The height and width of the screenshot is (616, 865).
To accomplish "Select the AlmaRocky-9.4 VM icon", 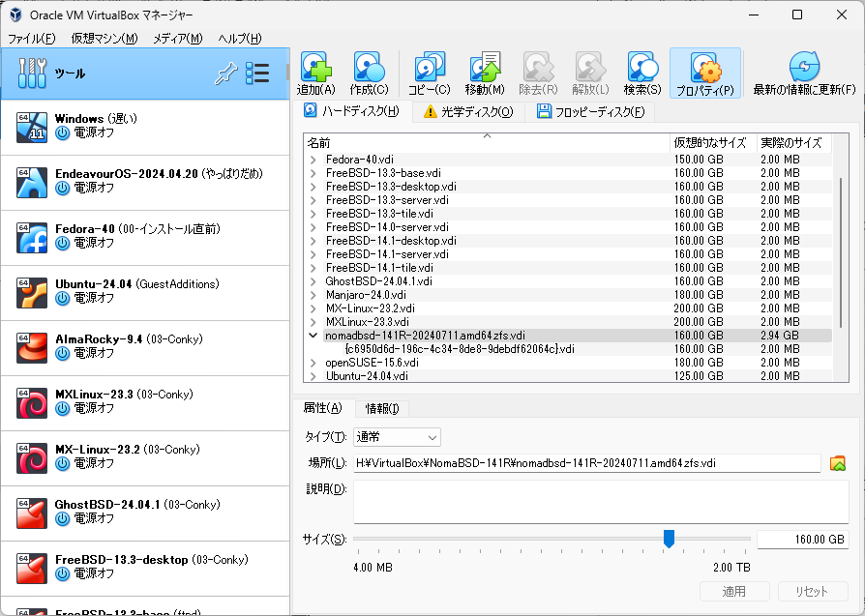I will click(x=31, y=348).
